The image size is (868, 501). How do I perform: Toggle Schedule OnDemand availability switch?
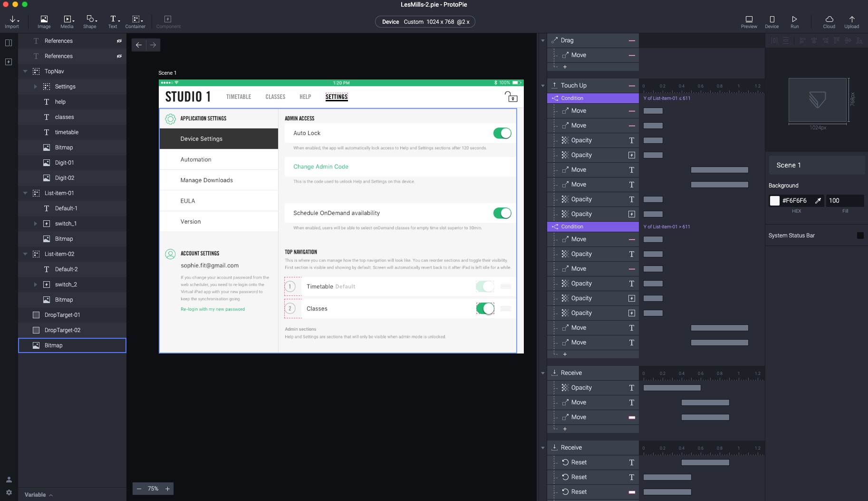point(502,213)
